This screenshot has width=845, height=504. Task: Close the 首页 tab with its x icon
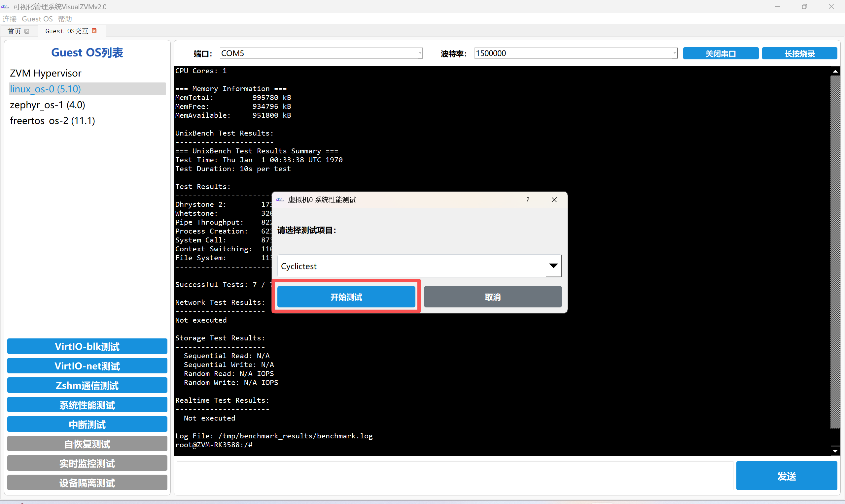click(x=27, y=31)
